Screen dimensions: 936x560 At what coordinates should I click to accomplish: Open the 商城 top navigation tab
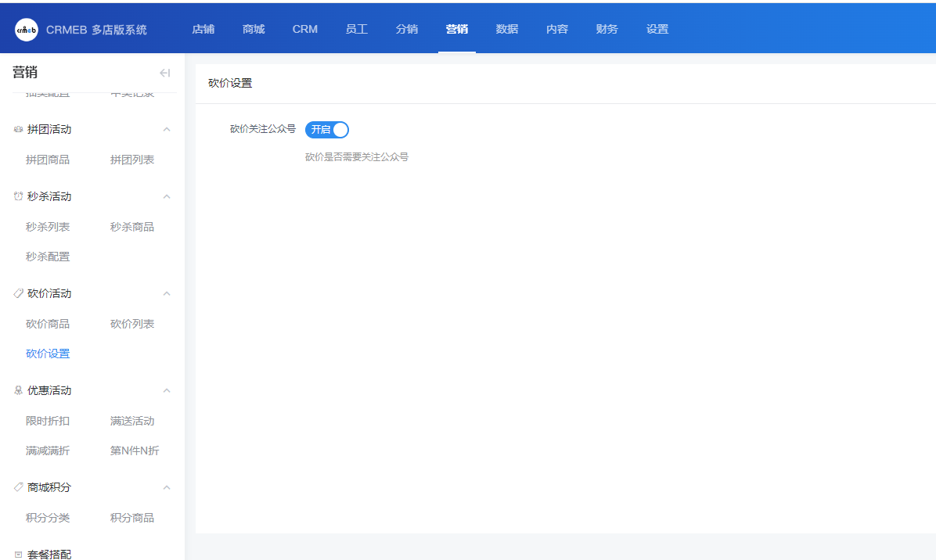click(x=254, y=29)
